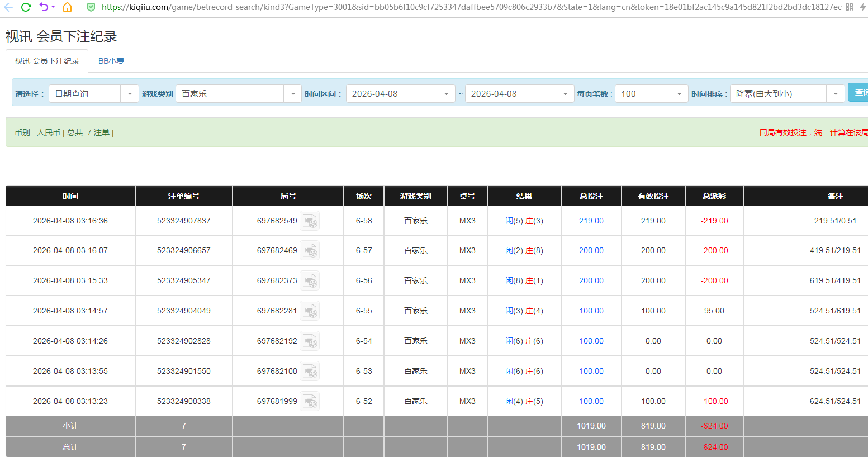Click the start date field 2026-04-08
This screenshot has height=457, width=868.
coord(391,94)
